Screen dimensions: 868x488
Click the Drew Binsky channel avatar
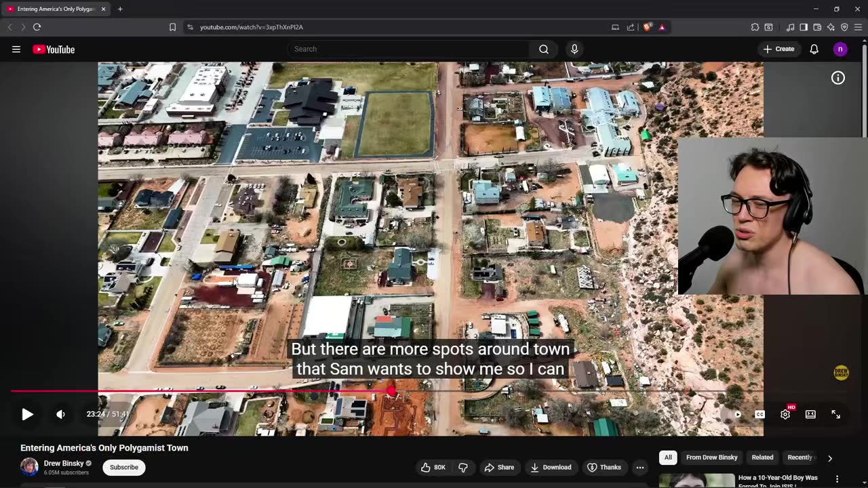29,467
